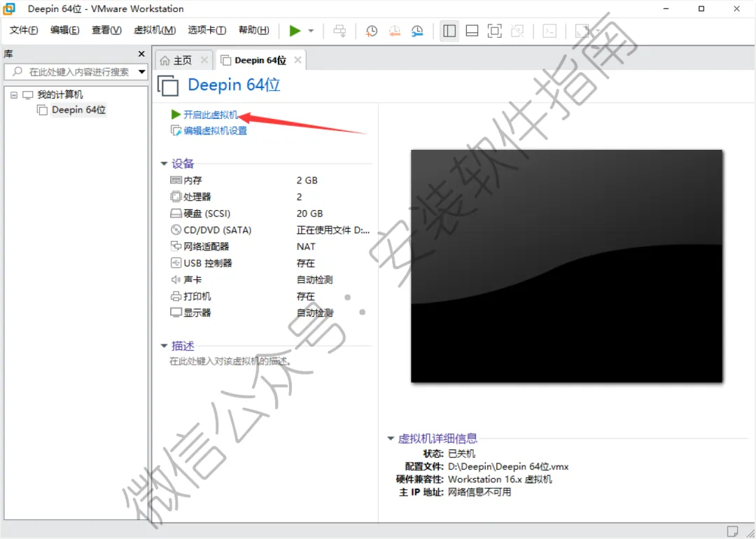Click the network icon beside 网络适配器
The height and width of the screenshot is (539, 756).
coord(176,246)
